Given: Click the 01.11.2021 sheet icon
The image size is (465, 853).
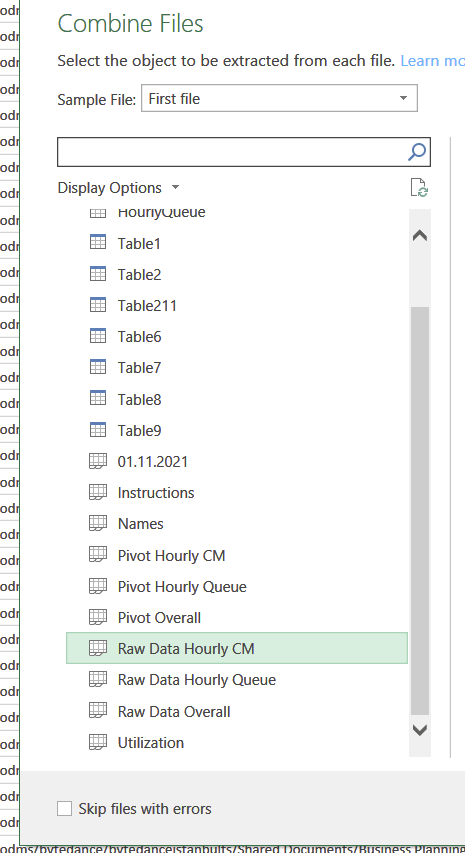Looking at the screenshot, I should pos(97,461).
